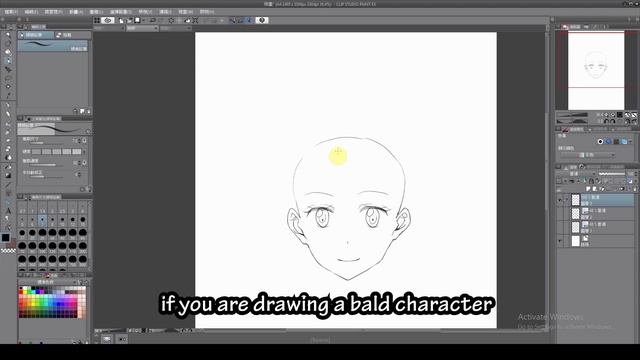
Task: Click the Navigator canvas preview thumbnail
Action: click(596, 71)
